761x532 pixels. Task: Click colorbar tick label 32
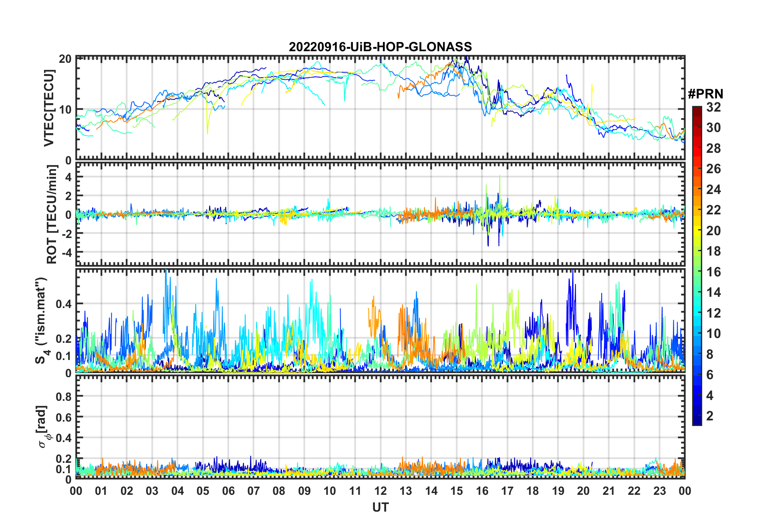pyautogui.click(x=713, y=107)
